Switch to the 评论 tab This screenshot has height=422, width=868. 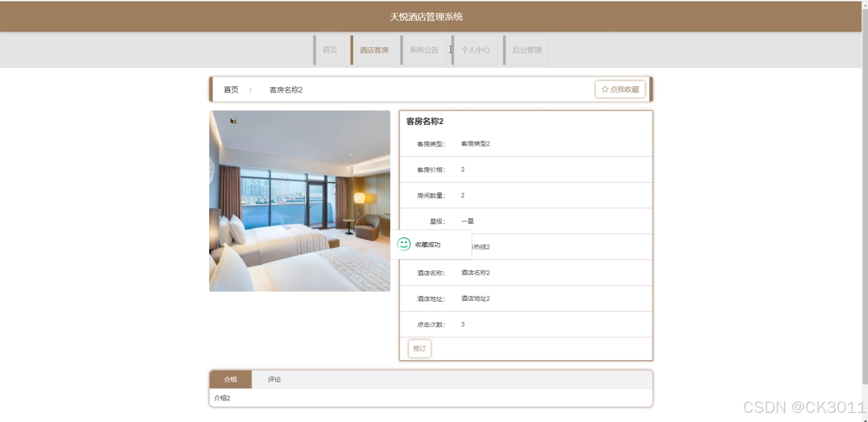[274, 379]
